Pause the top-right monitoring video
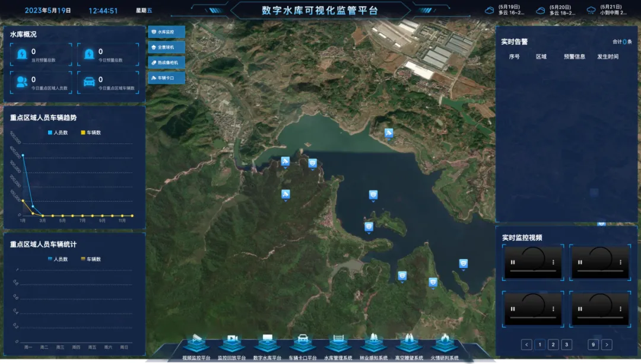641x364 pixels. tap(580, 262)
